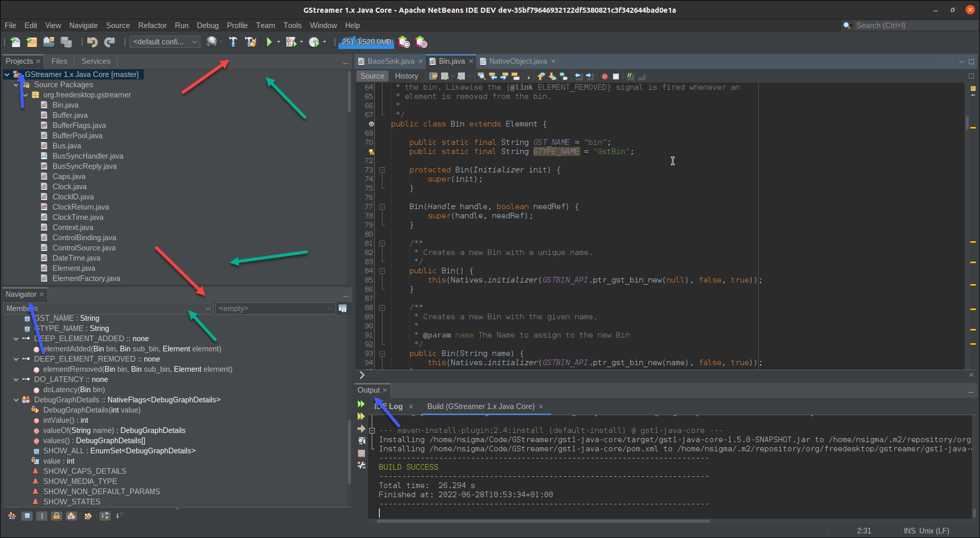Start macro recording red circle
This screenshot has height=538, width=980.
click(x=605, y=76)
